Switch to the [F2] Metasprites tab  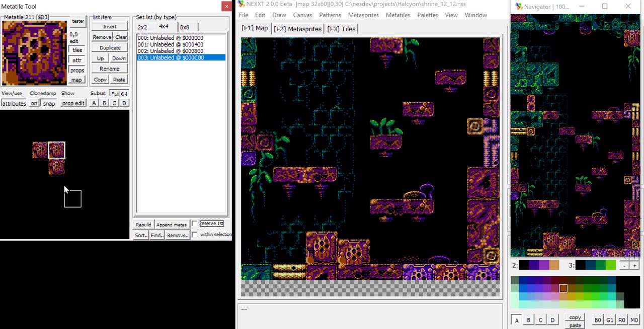(297, 29)
